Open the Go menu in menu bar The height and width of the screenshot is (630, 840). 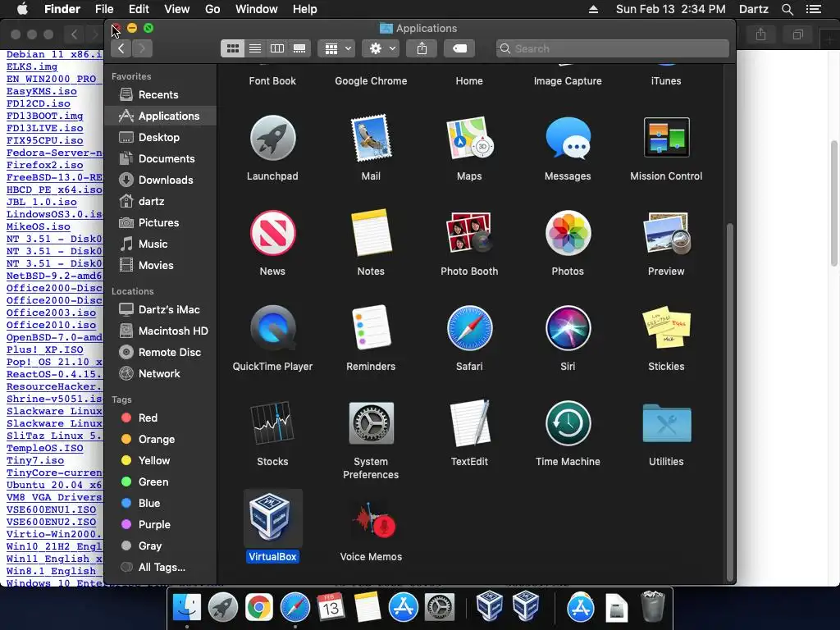[x=212, y=9]
